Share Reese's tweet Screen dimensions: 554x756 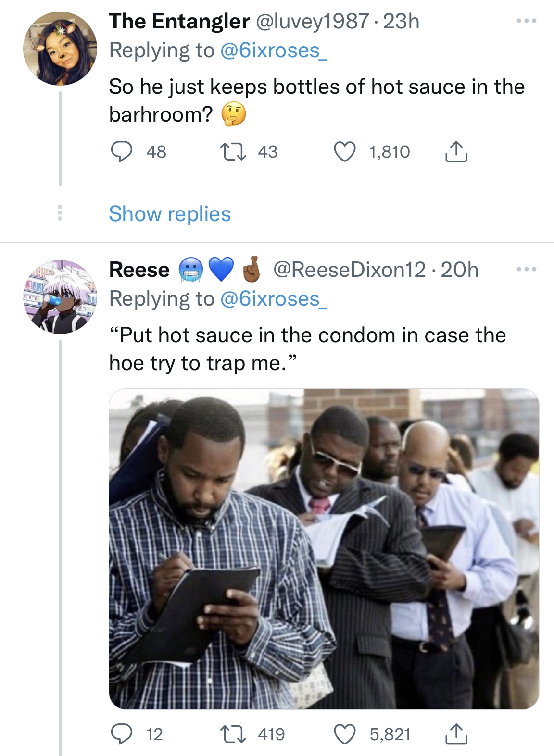click(455, 734)
